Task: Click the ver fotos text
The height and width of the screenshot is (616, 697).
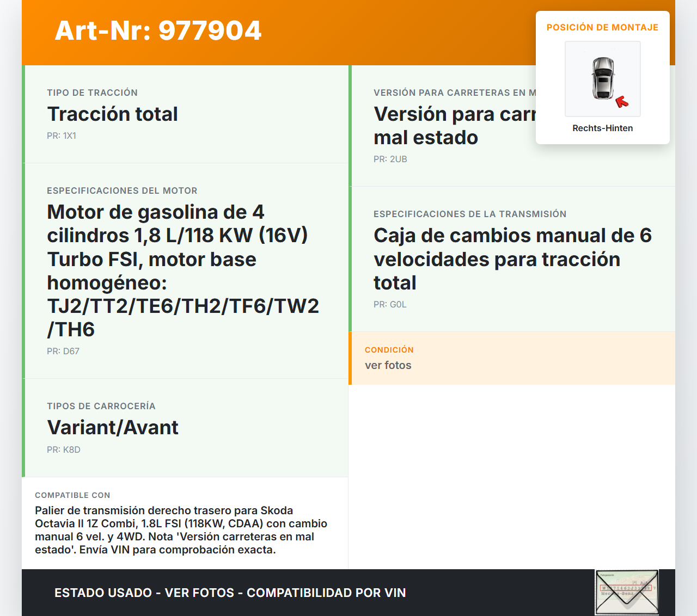Action: coord(388,365)
